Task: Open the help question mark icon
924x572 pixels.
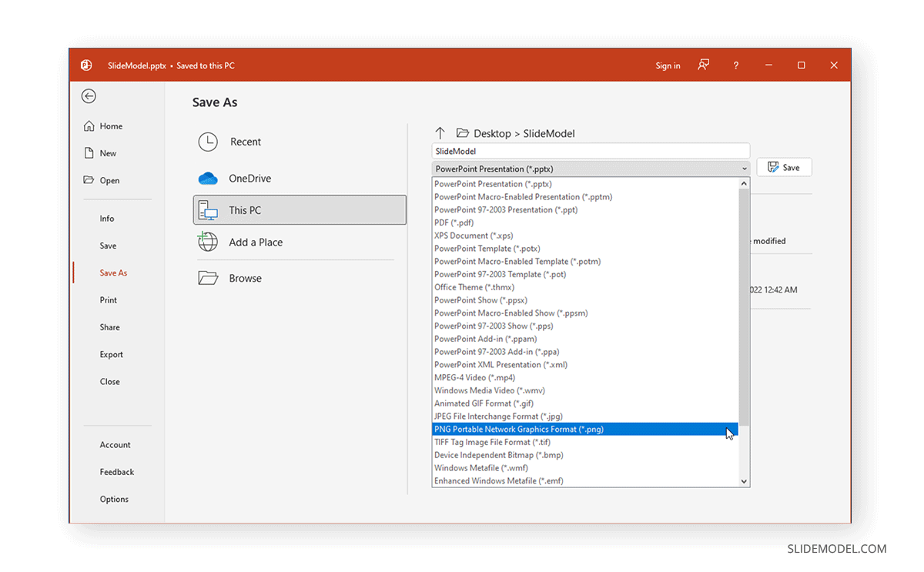Action: point(736,65)
